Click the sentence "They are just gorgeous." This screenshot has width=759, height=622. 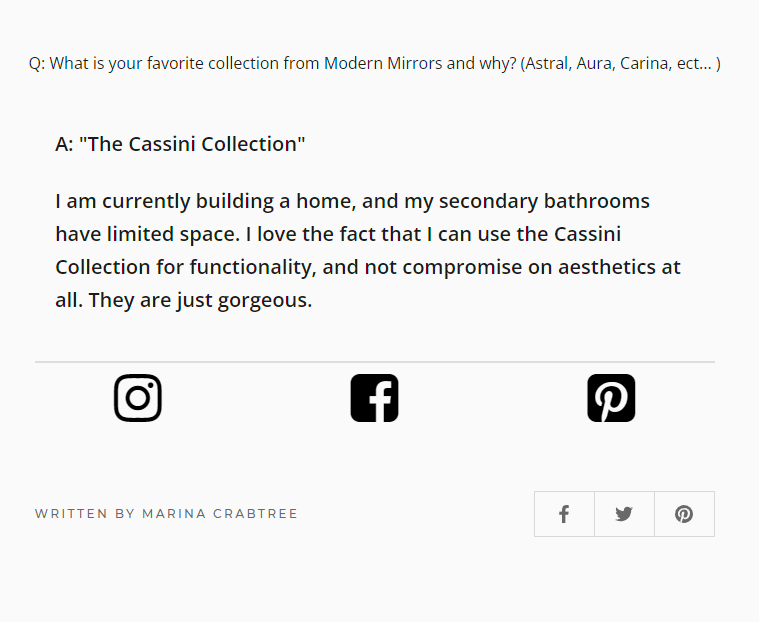pos(200,300)
